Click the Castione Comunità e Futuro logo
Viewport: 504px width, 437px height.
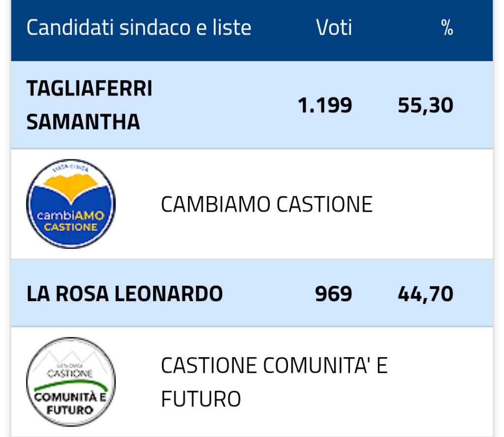[x=71, y=382]
